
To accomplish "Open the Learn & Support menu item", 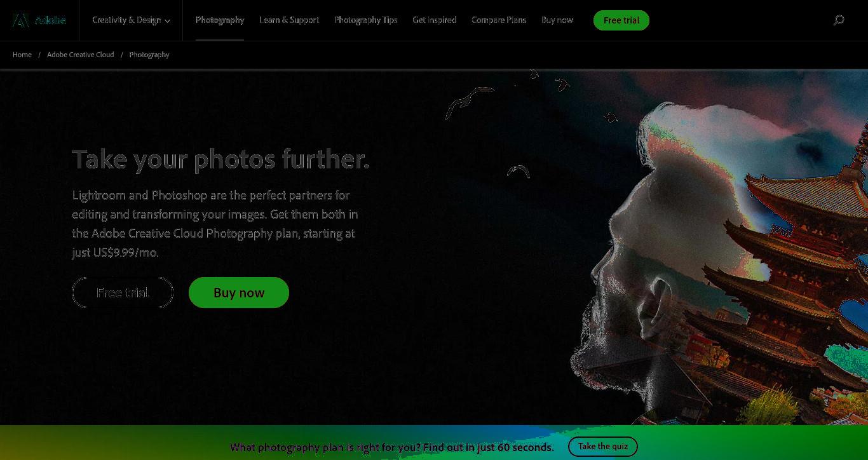I will click(289, 20).
